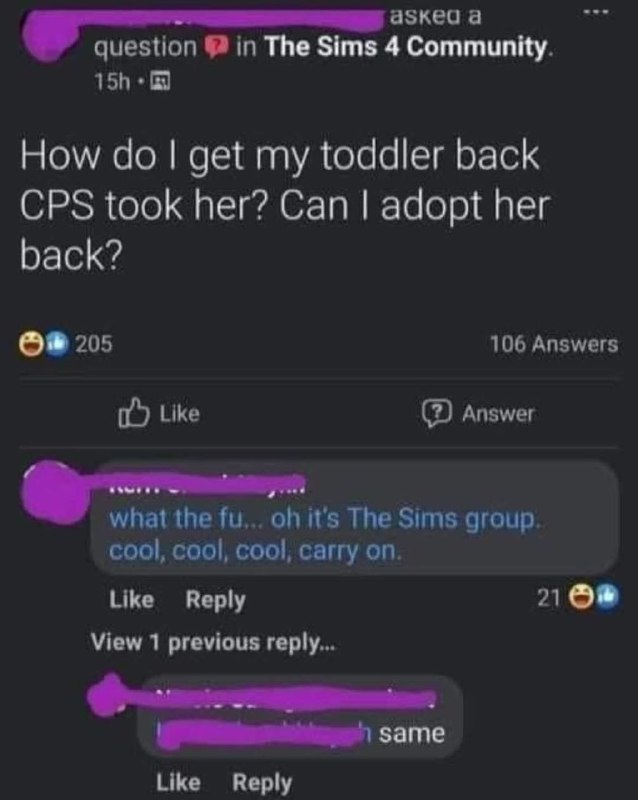Click the question bubble Answer icon
The image size is (638, 800).
436,413
